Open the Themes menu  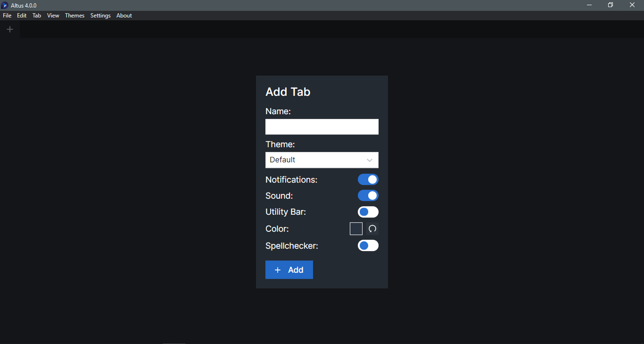coord(74,16)
